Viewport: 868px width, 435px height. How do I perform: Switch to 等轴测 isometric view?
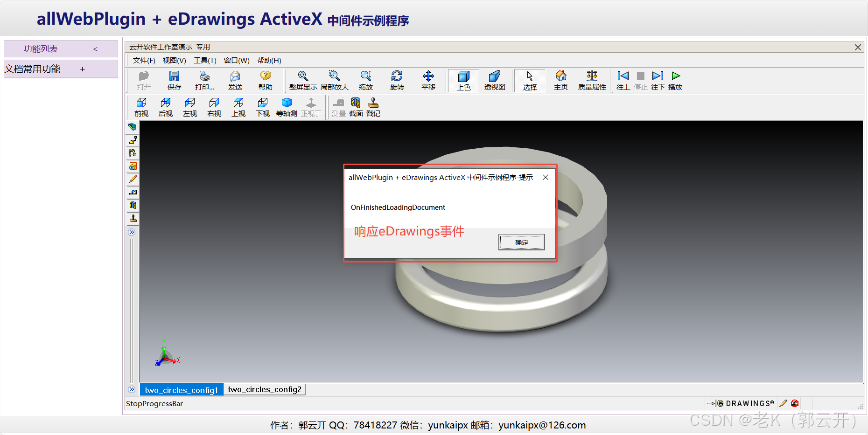point(287,107)
